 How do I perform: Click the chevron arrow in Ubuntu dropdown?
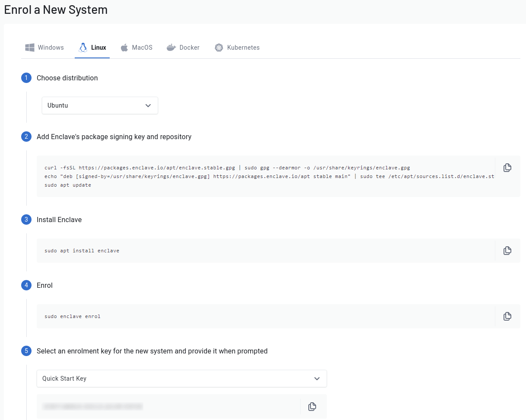tap(148, 105)
